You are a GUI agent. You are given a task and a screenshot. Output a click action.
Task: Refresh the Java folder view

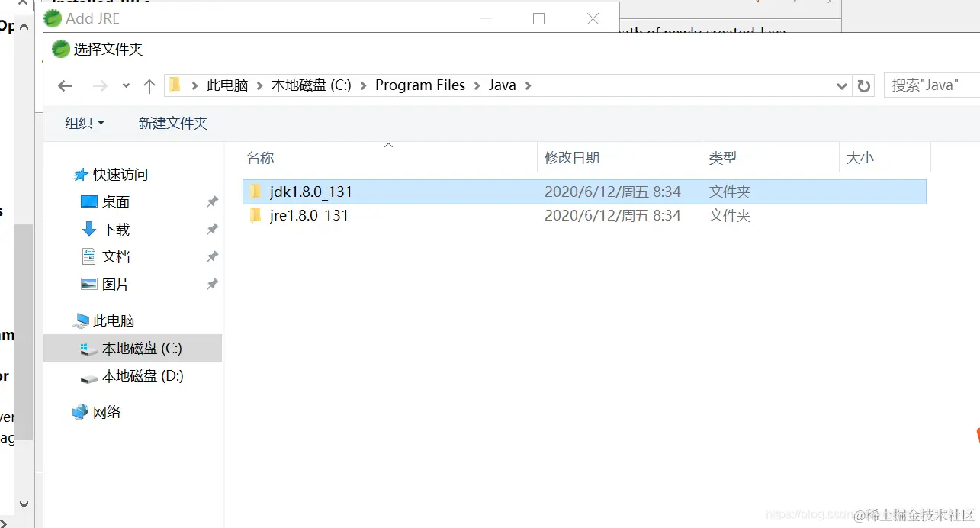click(863, 85)
